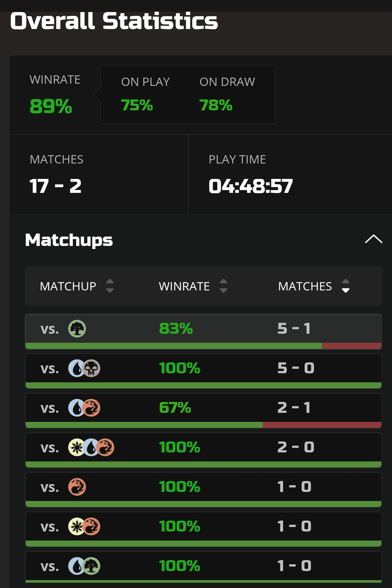Click the white-red mana icons matchup
Image resolution: width=392 pixels, height=588 pixels.
click(x=84, y=527)
